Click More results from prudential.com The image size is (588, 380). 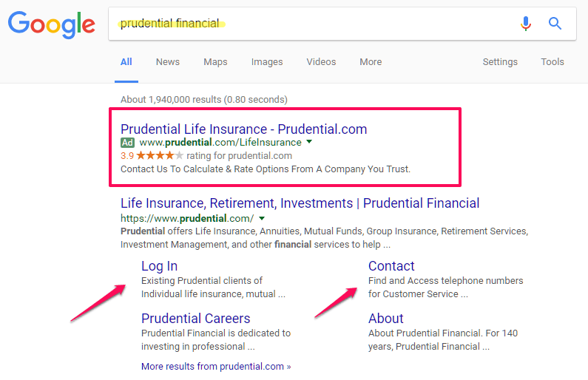216,366
